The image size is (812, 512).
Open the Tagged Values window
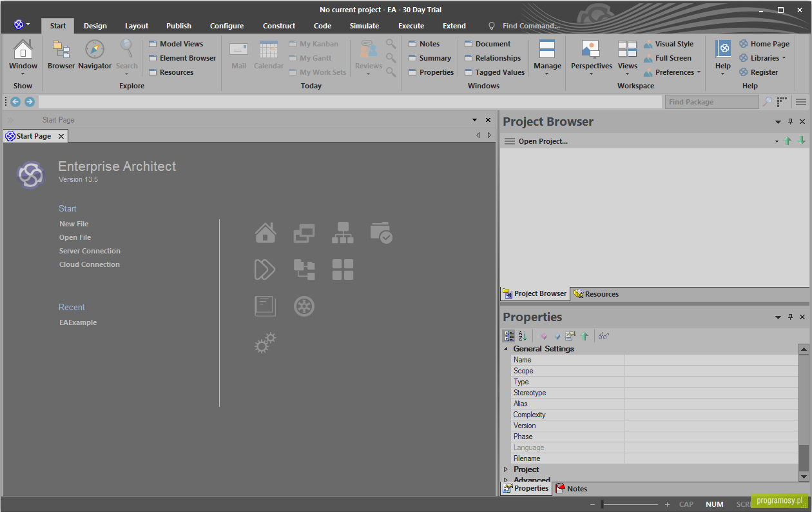click(494, 72)
